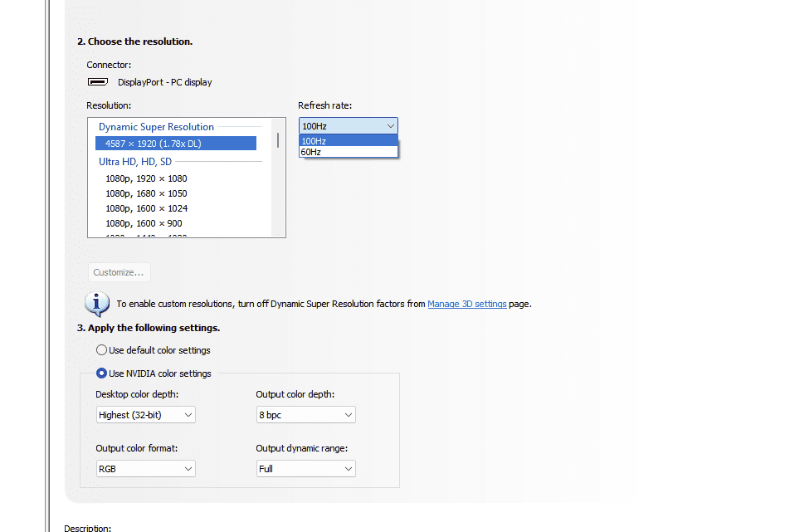This screenshot has width=785, height=532.
Task: Open the Desktop color depth dropdown
Action: pyautogui.click(x=146, y=415)
